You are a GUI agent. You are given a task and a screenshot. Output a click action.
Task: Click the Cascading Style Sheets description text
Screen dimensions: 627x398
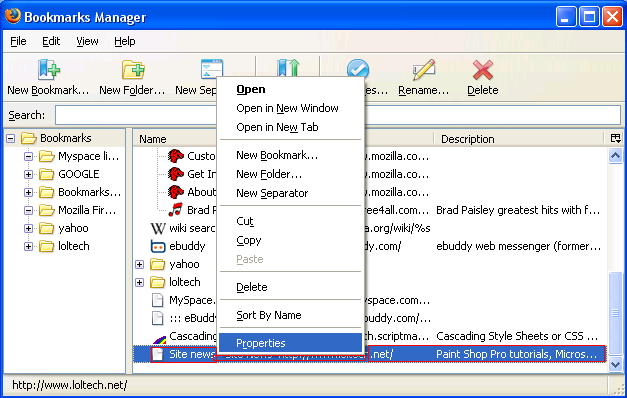517,336
